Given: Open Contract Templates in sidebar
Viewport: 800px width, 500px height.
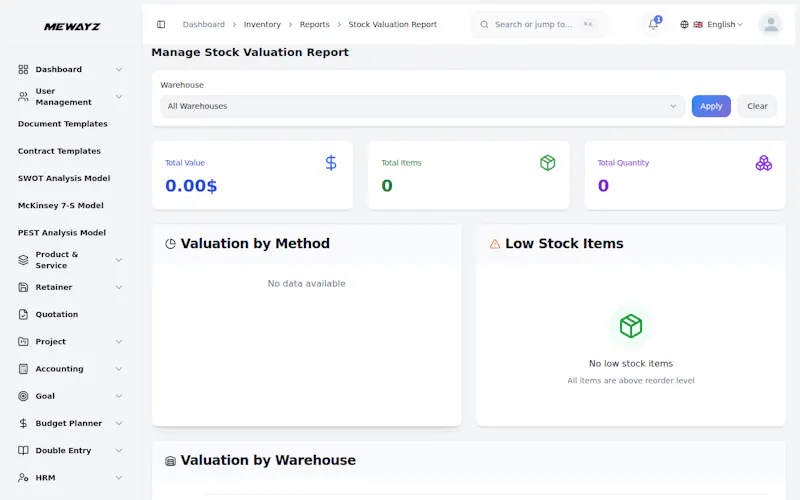Looking at the screenshot, I should tap(59, 151).
